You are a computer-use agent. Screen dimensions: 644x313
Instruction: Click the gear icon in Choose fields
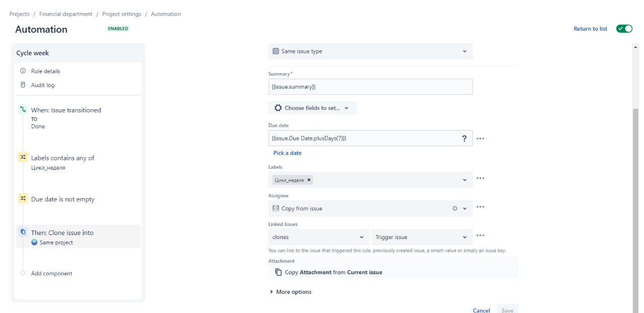click(x=278, y=108)
